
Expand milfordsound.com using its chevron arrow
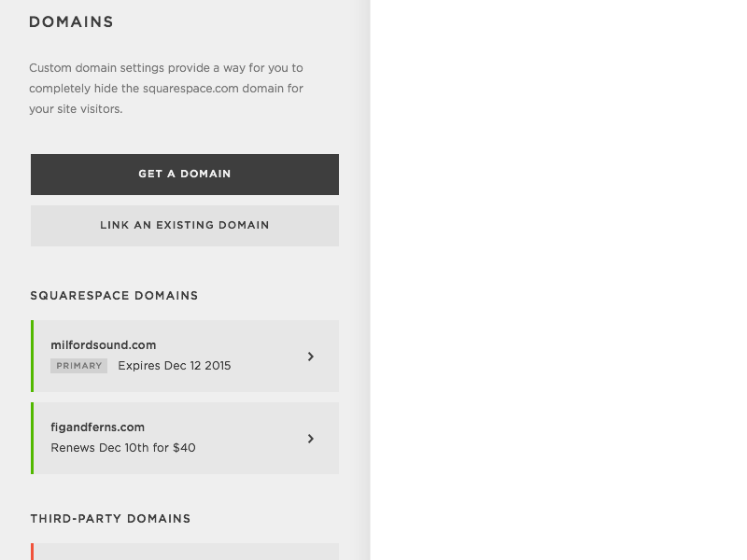[311, 357]
